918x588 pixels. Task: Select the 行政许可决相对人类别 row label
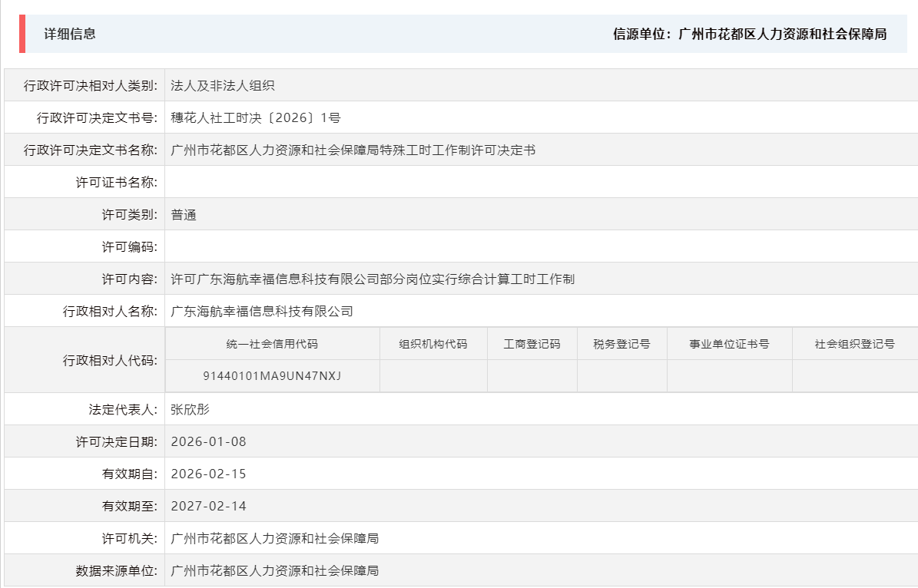(92, 84)
